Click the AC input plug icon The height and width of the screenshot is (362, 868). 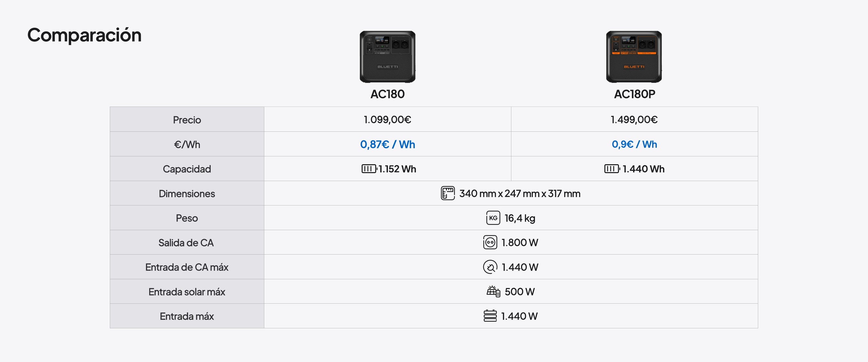click(490, 267)
